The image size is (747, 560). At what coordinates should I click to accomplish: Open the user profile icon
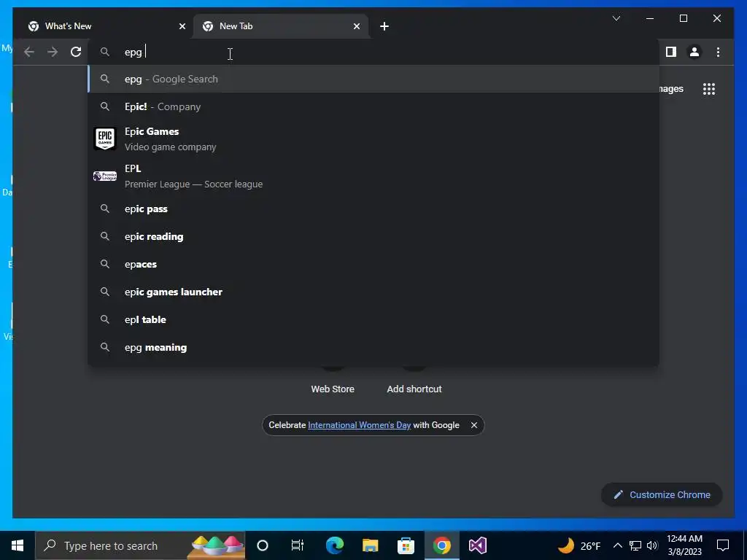pyautogui.click(x=694, y=52)
